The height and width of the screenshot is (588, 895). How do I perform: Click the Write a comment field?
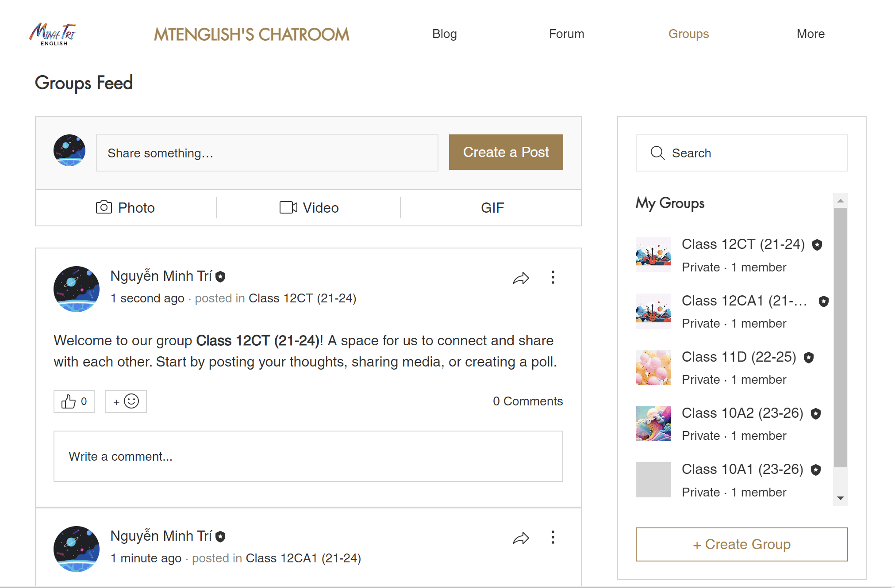(308, 456)
